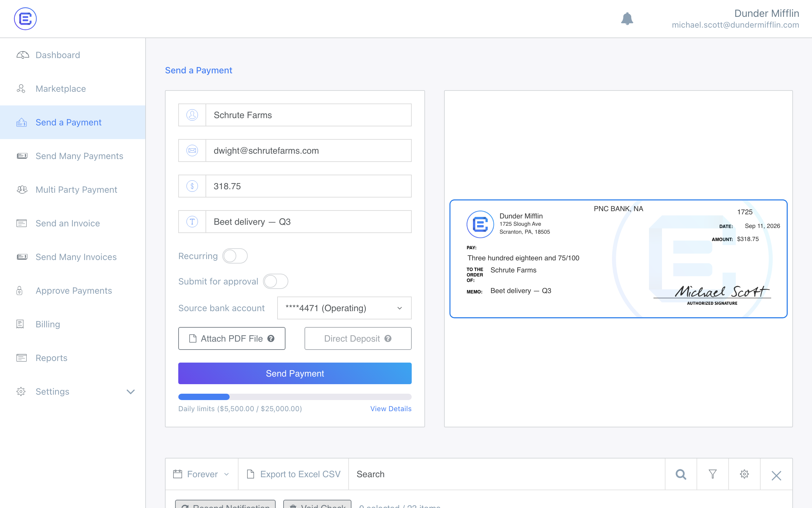Clear search with the X icon

coord(776,475)
